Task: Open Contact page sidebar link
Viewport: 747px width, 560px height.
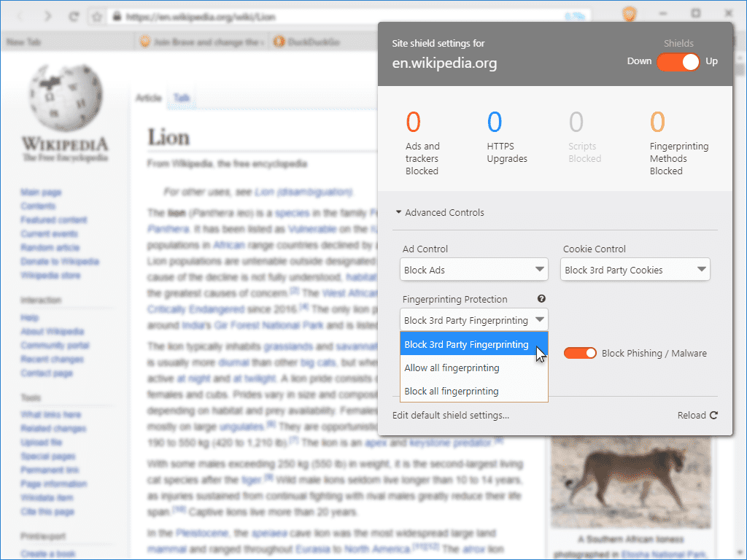Action: (47, 373)
